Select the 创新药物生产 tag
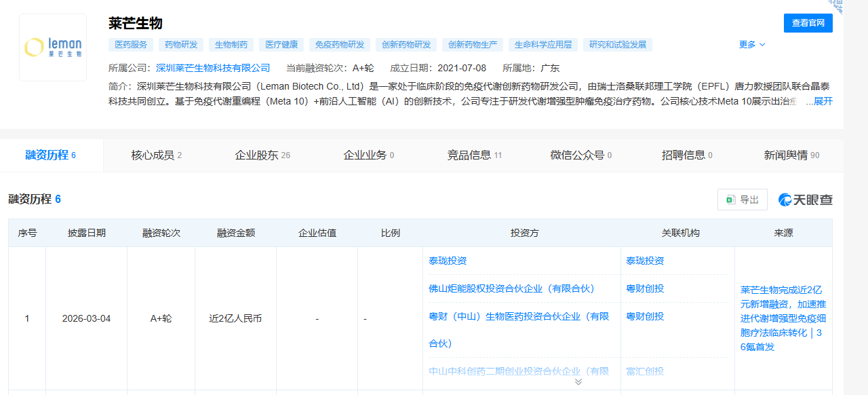 click(x=473, y=45)
